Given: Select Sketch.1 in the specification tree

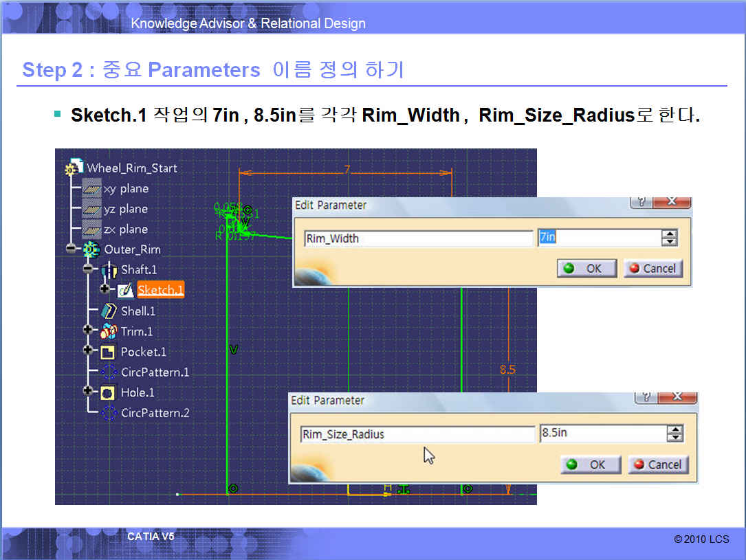Looking at the screenshot, I should coord(160,290).
